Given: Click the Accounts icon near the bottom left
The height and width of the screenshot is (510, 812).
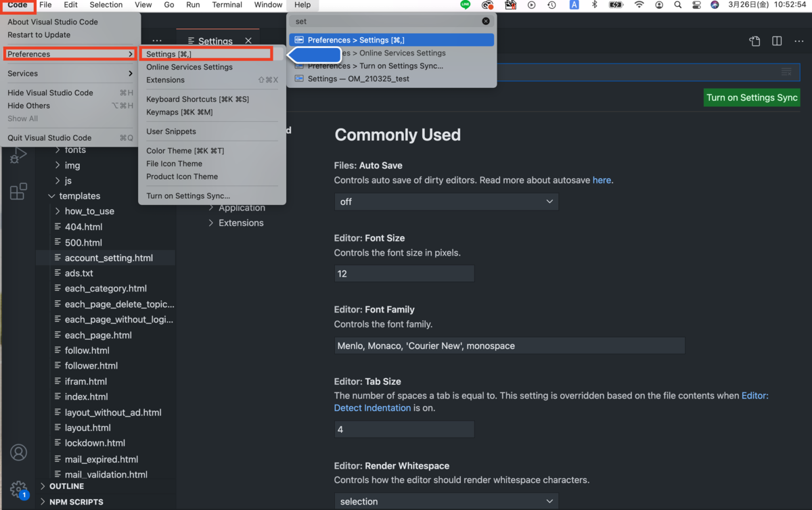Looking at the screenshot, I should click(18, 452).
